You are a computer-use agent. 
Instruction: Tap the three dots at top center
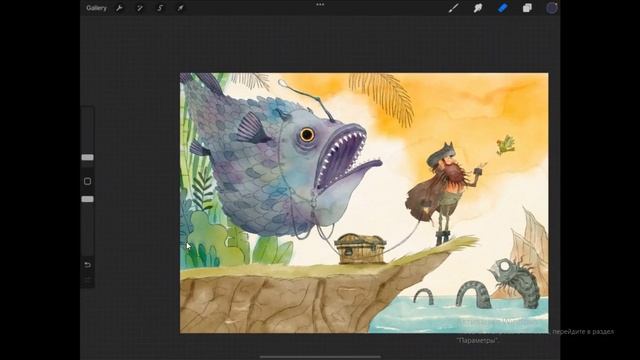pyautogui.click(x=320, y=4)
